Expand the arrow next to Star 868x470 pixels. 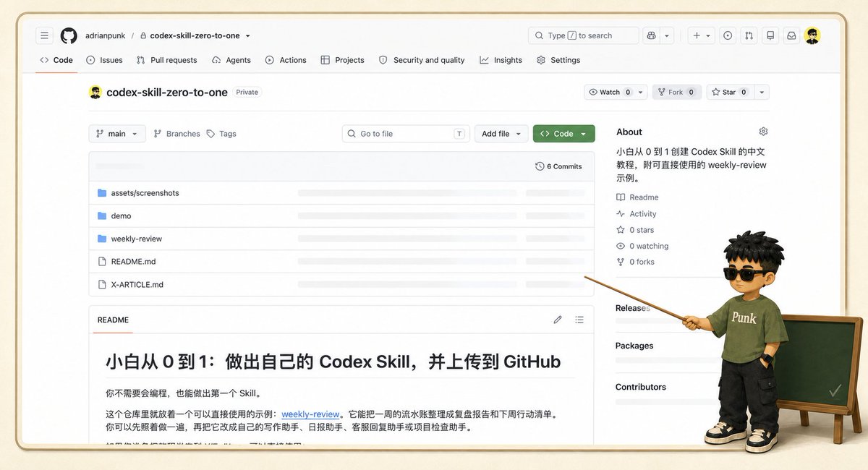762,92
